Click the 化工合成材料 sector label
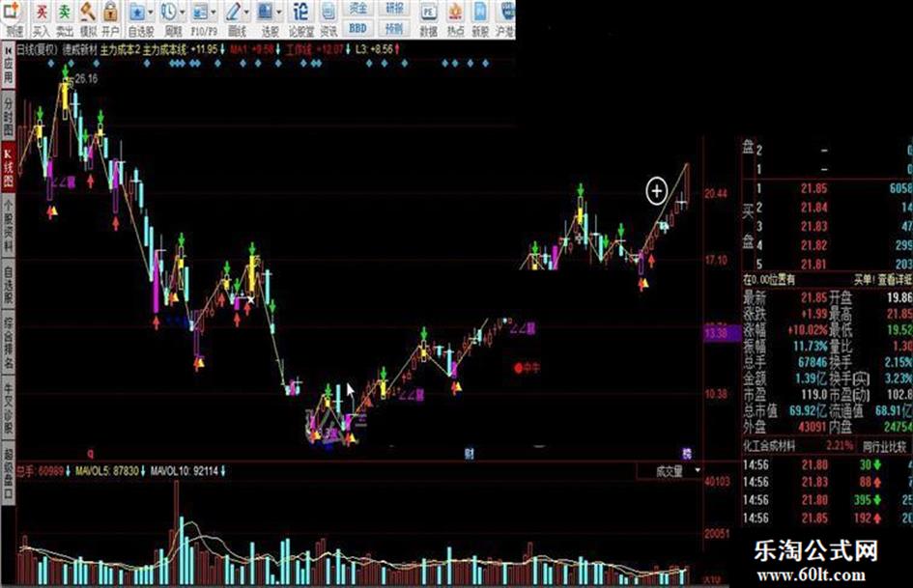 [x=769, y=446]
